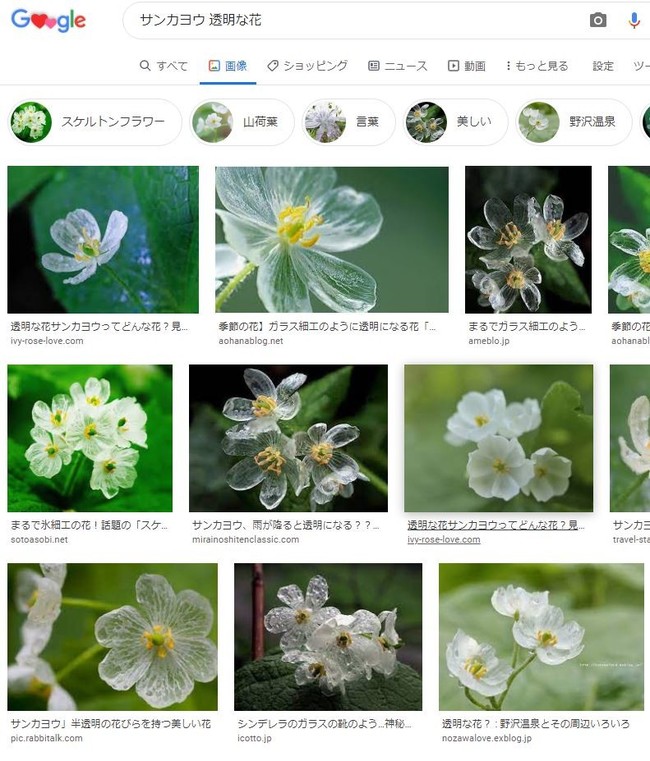The height and width of the screenshot is (761, 650).
Task: Filter by 美しい chip
Action: pyautogui.click(x=455, y=122)
